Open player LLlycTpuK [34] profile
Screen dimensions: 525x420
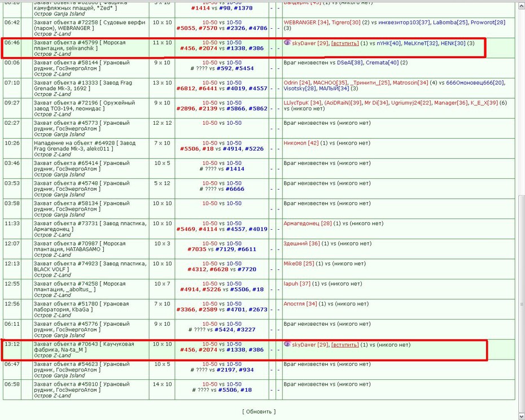[303, 103]
